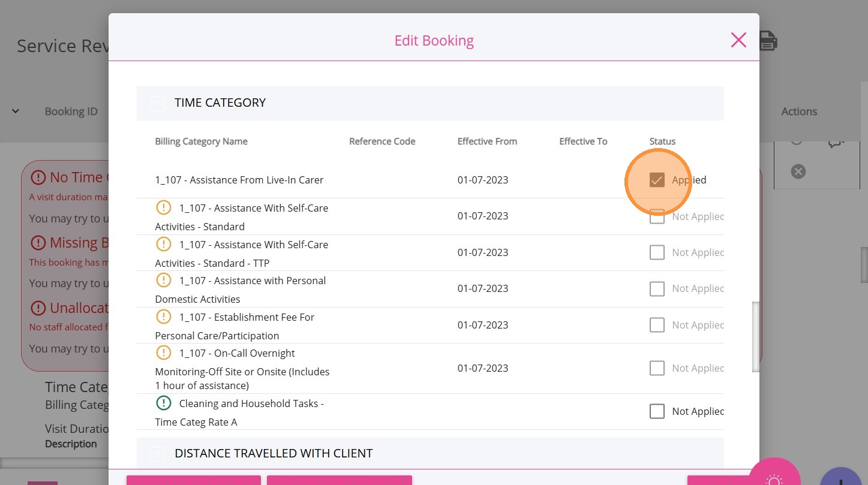Screen dimensions: 868x485
Task: Collapse DISTANCE TRAVELLED WITH CLIENT section
Action: (x=157, y=454)
